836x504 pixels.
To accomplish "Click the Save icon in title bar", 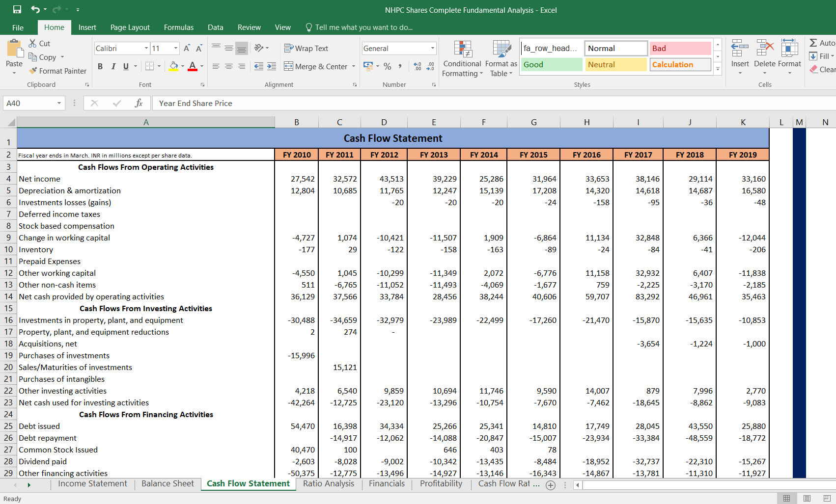I will click(17, 9).
